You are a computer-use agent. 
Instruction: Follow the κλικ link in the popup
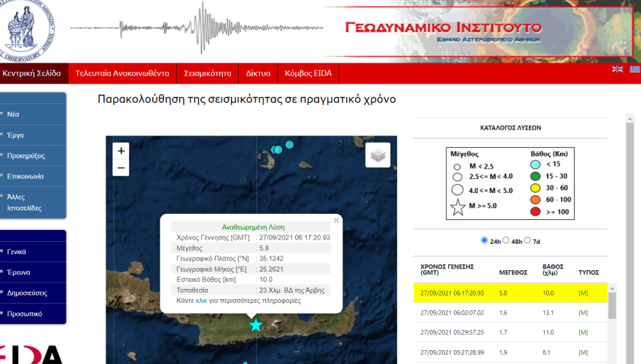[201, 301]
